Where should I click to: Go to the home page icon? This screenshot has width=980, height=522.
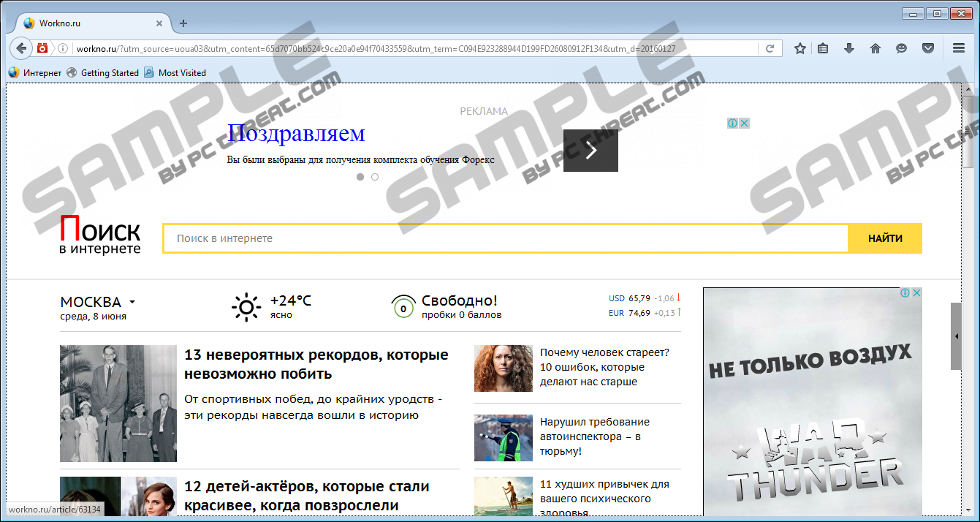(875, 48)
